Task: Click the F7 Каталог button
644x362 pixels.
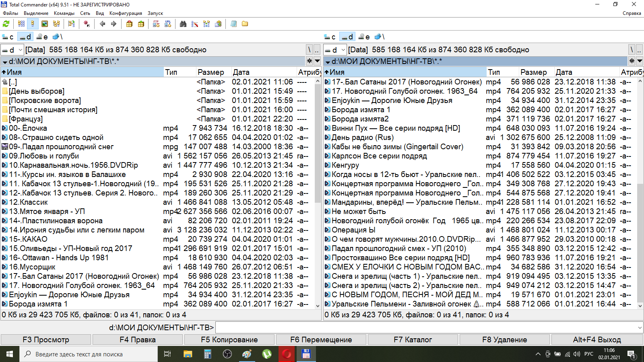Action: click(413, 340)
